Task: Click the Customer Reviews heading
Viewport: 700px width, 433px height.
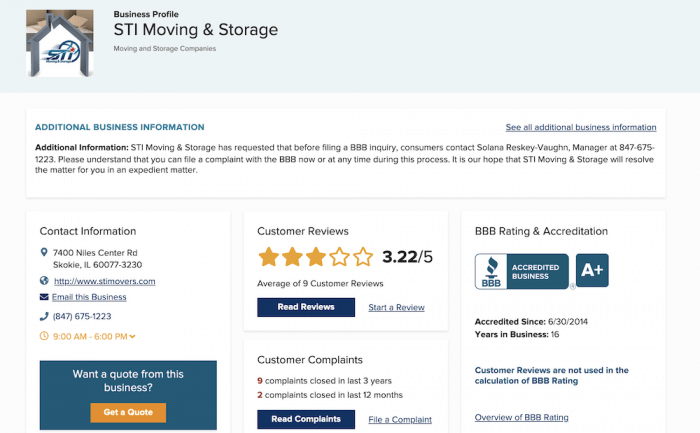Action: pos(303,231)
